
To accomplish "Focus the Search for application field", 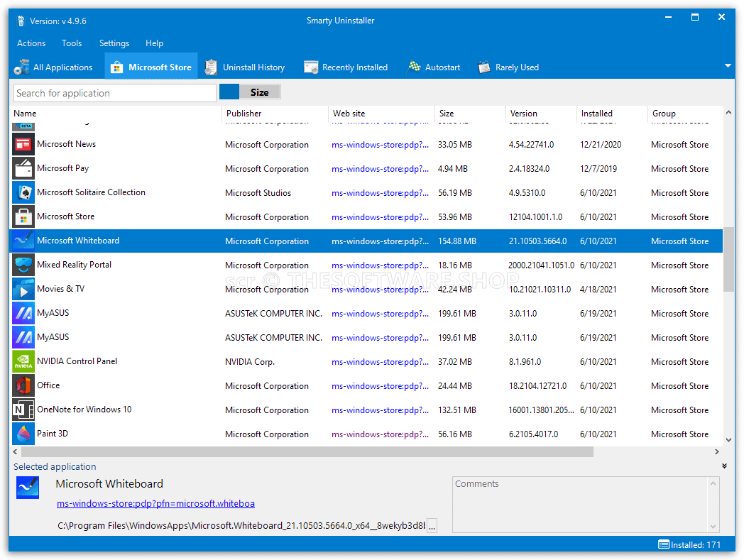I will [x=115, y=93].
